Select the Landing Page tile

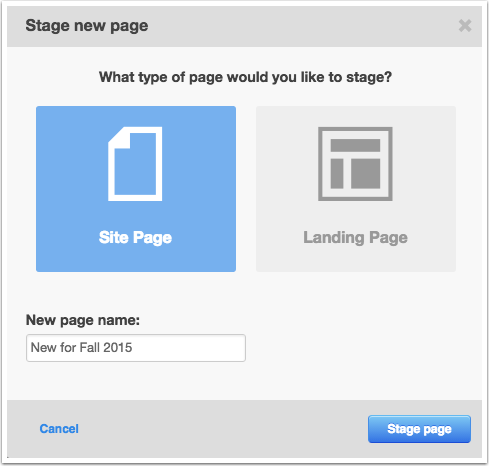356,189
